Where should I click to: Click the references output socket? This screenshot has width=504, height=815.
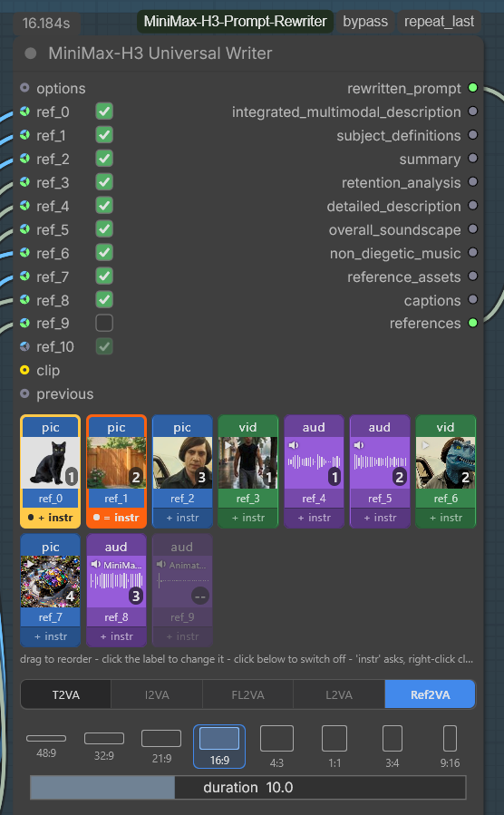(473, 323)
